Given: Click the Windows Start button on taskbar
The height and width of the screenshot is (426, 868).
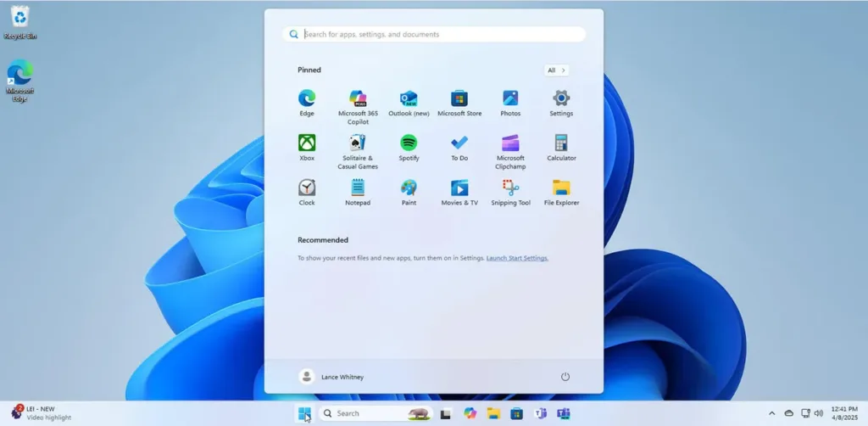Looking at the screenshot, I should (x=303, y=413).
